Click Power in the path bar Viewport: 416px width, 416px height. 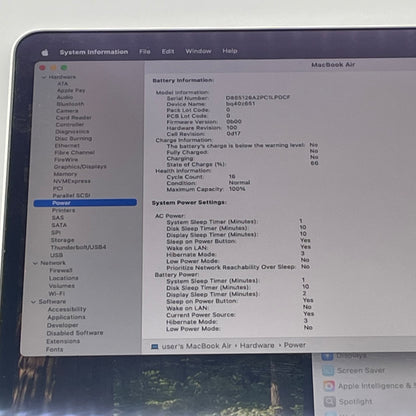295,345
